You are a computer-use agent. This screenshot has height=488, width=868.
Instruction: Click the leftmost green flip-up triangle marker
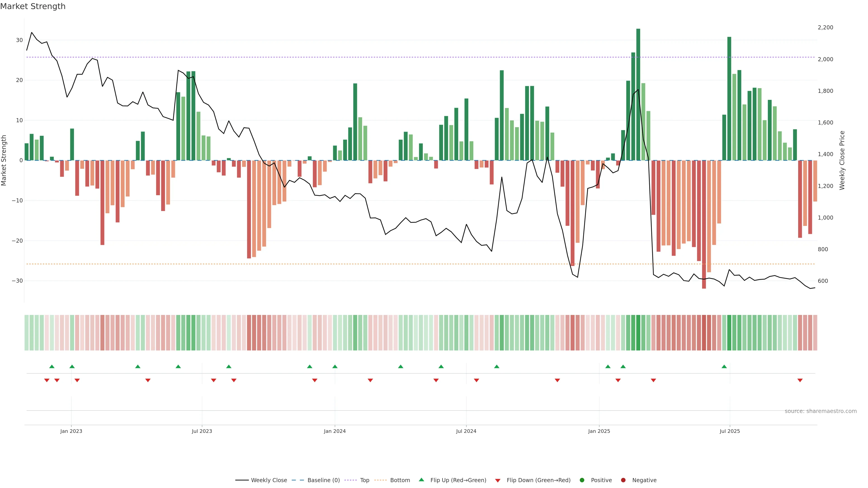tap(52, 366)
